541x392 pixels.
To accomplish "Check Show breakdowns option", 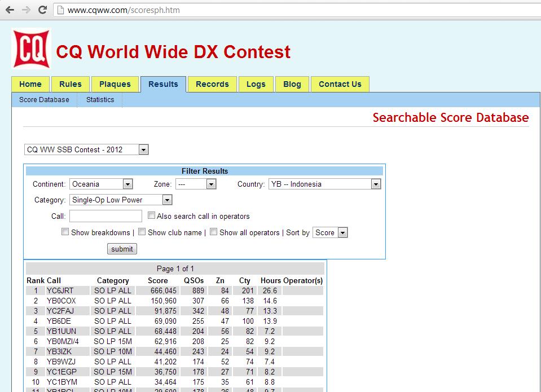I will click(x=65, y=232).
